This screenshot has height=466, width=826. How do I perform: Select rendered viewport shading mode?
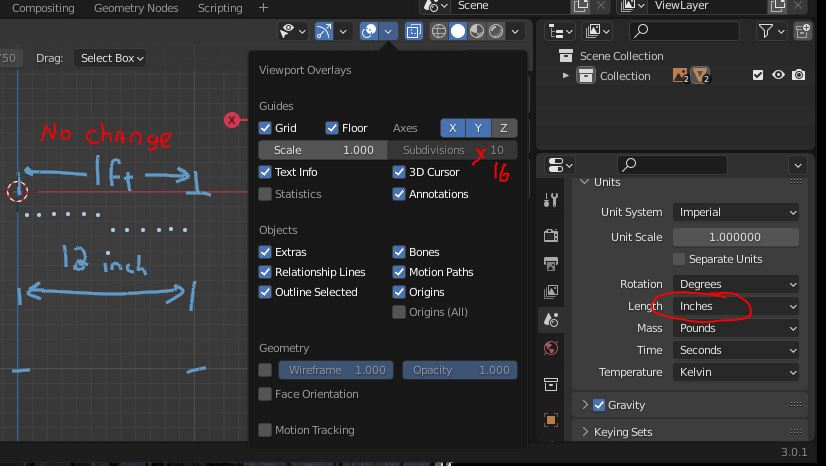tap(496, 32)
